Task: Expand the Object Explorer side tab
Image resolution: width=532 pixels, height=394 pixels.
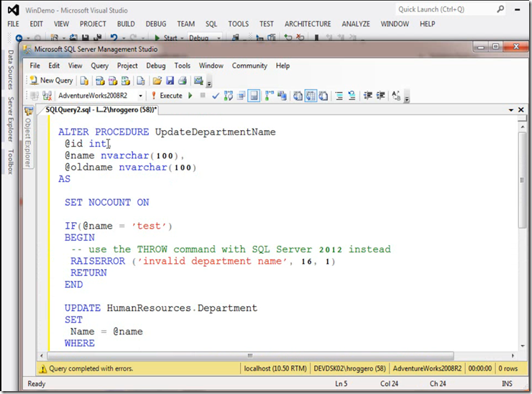Action: coord(28,137)
